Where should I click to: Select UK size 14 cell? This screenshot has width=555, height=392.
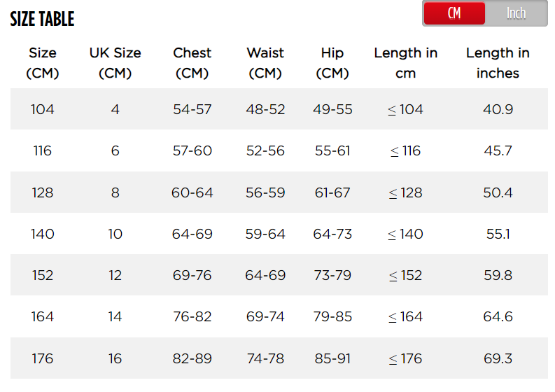pyautogui.click(x=115, y=317)
